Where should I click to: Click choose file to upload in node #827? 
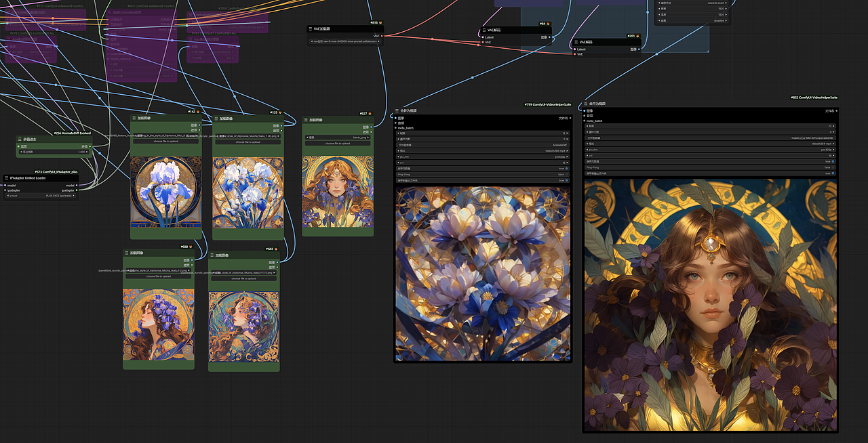click(338, 144)
